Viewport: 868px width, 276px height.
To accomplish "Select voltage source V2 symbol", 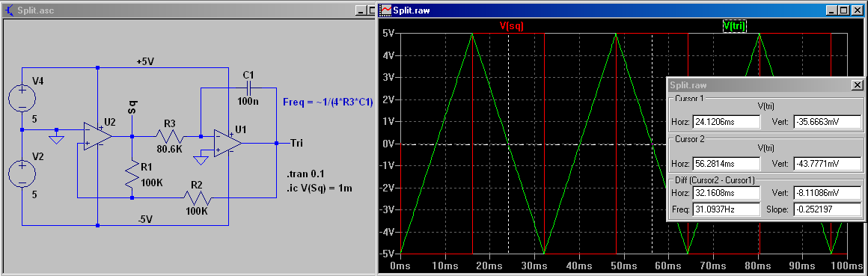I will (22, 174).
